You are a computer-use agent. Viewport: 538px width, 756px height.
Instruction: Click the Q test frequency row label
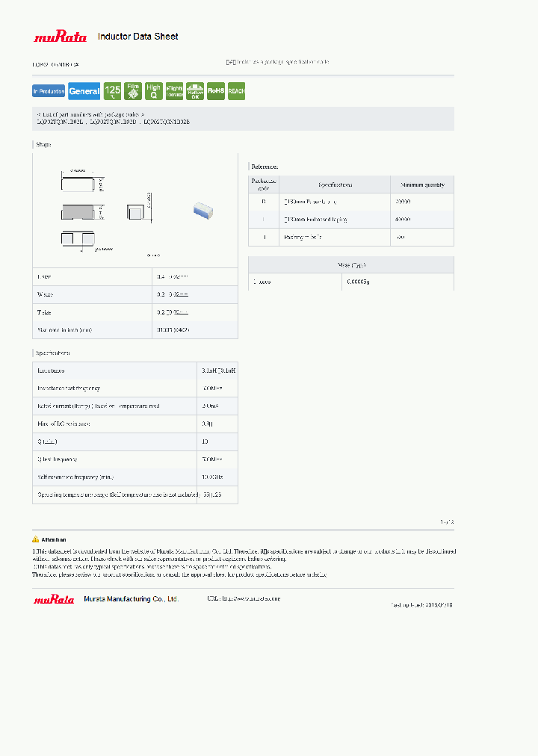tap(58, 459)
